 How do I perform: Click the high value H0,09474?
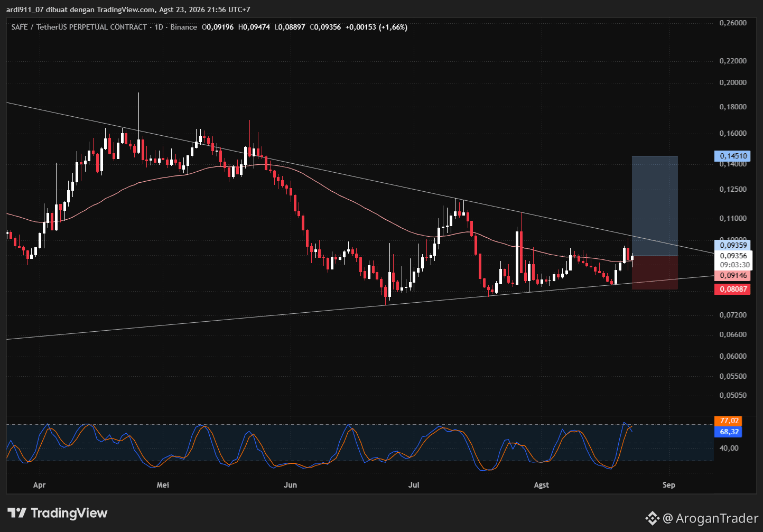(254, 27)
